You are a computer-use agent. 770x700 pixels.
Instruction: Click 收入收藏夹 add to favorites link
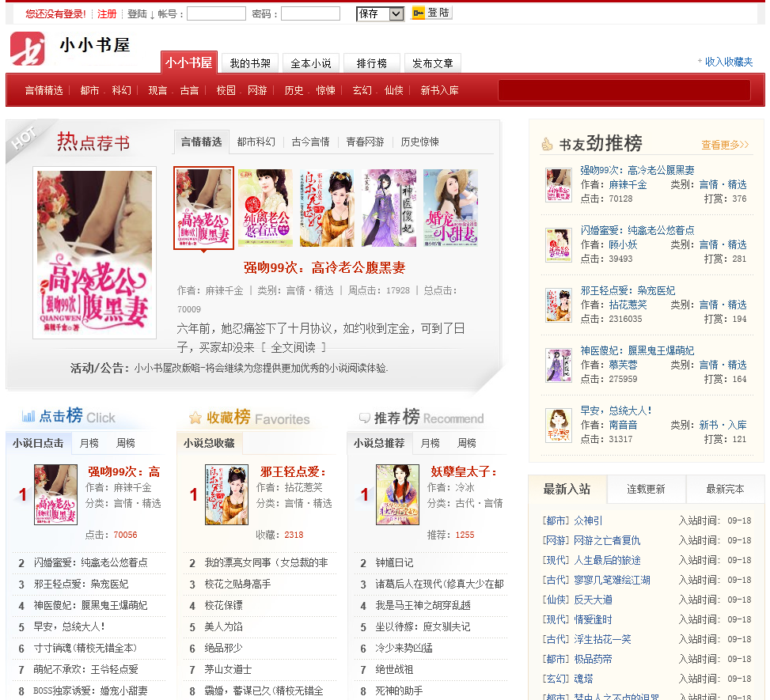(x=729, y=62)
